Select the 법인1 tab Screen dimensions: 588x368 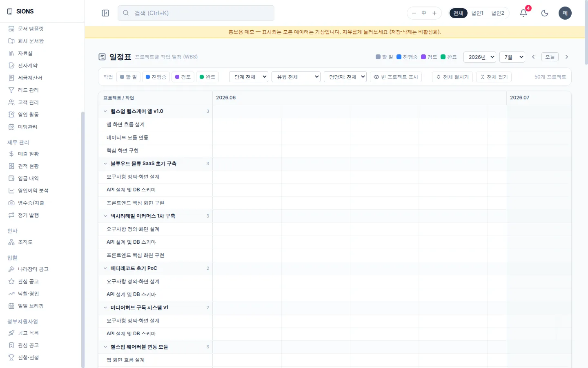(477, 13)
